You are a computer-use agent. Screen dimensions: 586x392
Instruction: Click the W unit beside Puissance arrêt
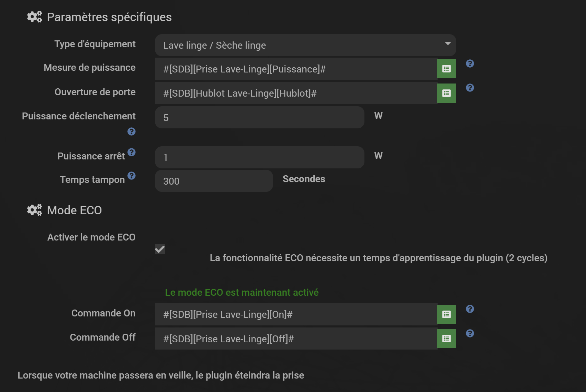pyautogui.click(x=379, y=155)
